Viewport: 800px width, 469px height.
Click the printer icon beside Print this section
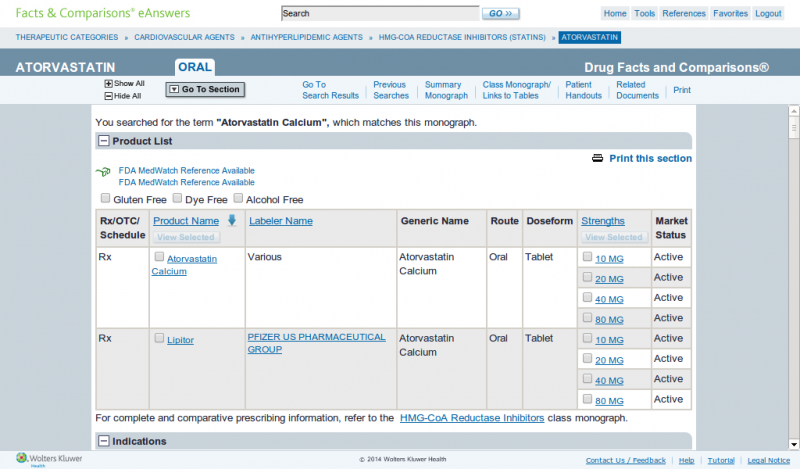coord(597,158)
